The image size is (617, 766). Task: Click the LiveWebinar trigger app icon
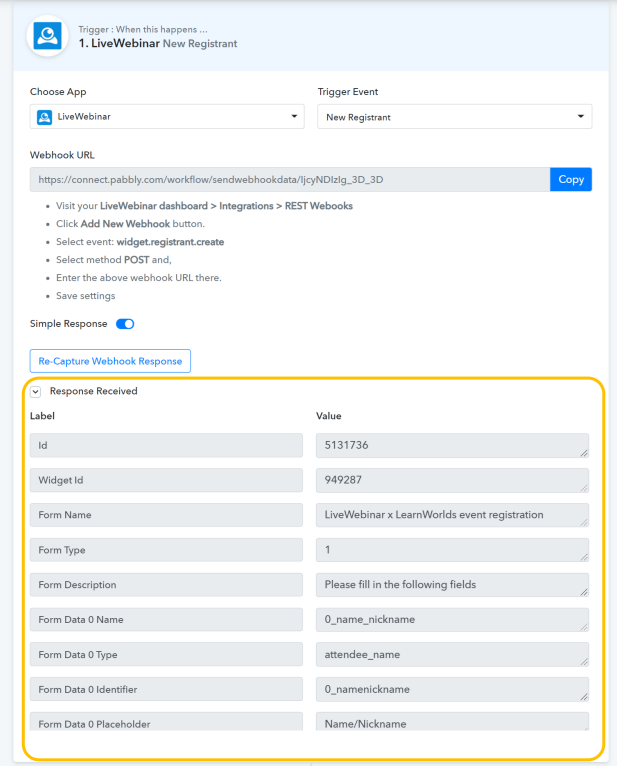point(47,37)
